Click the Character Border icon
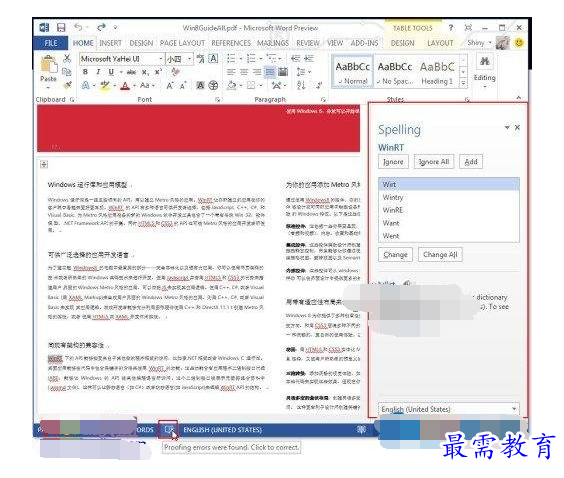 (213, 59)
